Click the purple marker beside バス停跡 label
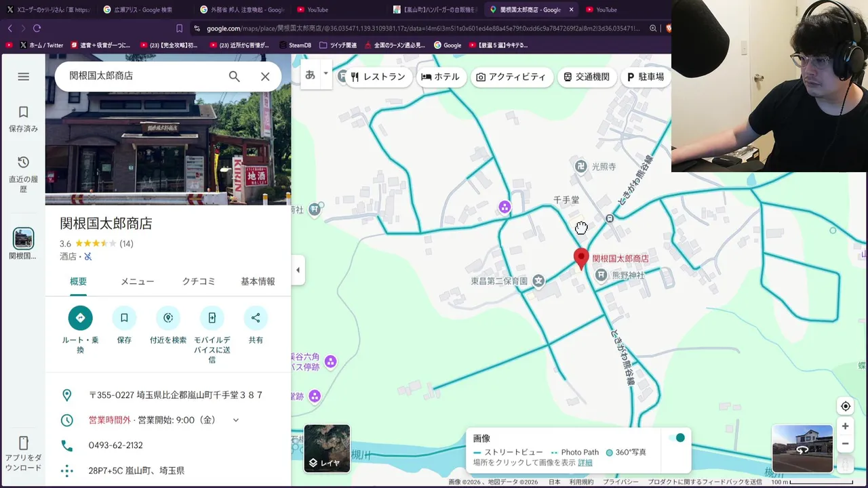The height and width of the screenshot is (488, 868). [x=330, y=362]
